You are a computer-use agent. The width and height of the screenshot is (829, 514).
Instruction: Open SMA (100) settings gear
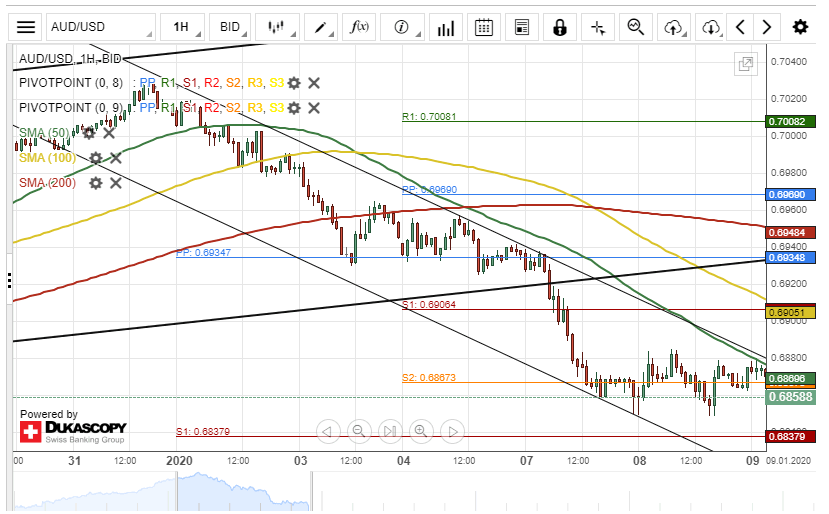(x=96, y=158)
